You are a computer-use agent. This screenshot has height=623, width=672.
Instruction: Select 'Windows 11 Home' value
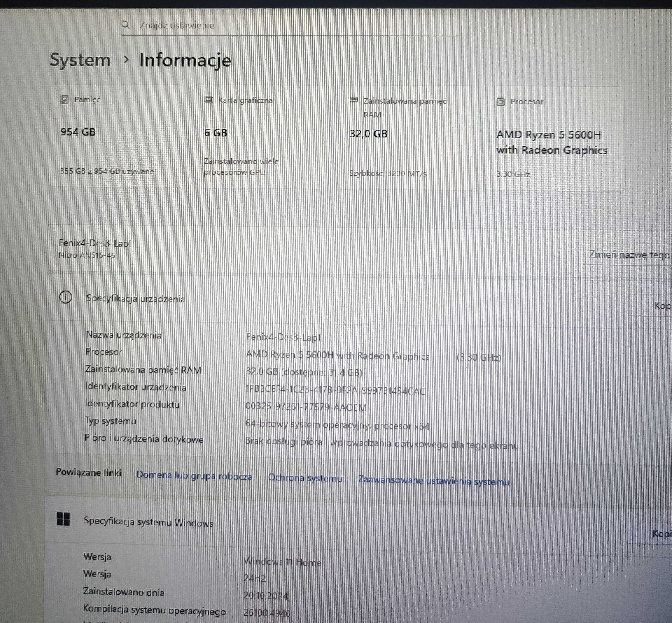(x=283, y=562)
